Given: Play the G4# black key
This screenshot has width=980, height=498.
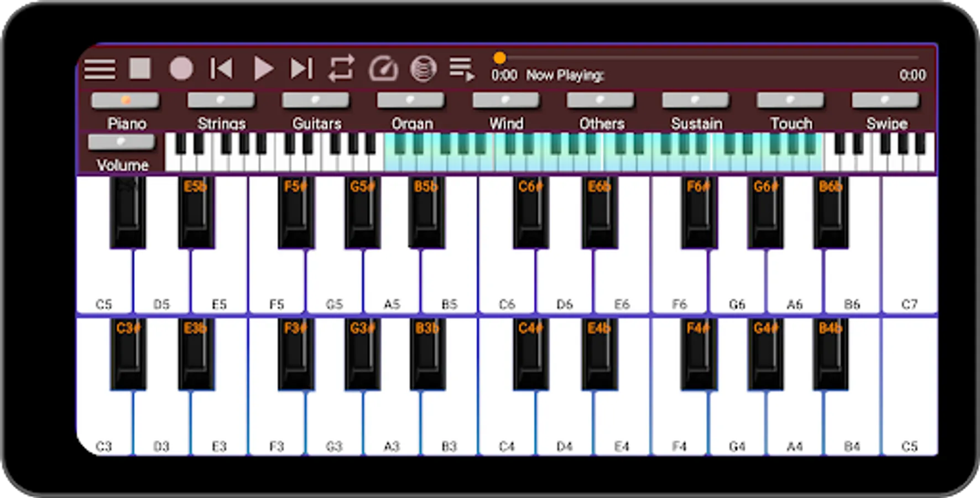Looking at the screenshot, I should 765,355.
